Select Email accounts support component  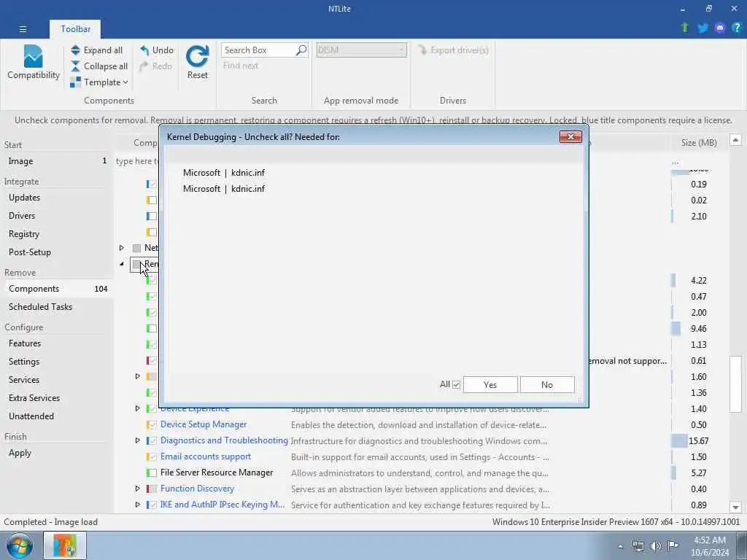click(205, 456)
